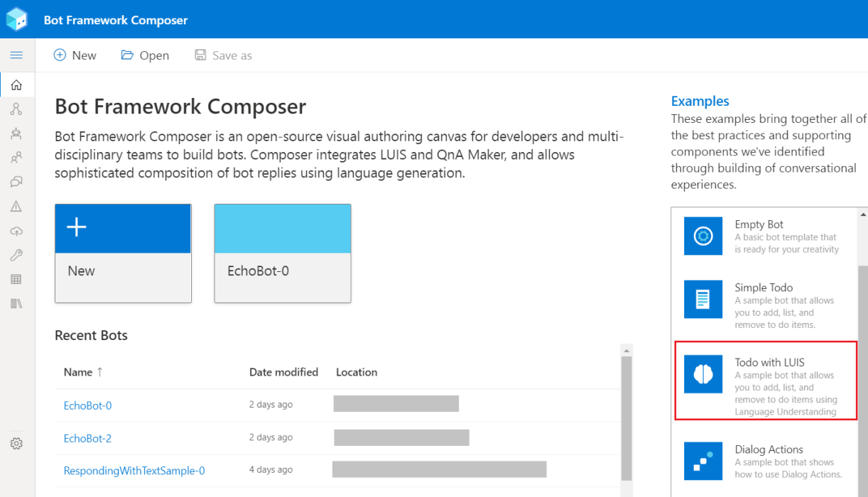Image resolution: width=868 pixels, height=497 pixels.
Task: Open the Home page icon
Action: click(16, 85)
